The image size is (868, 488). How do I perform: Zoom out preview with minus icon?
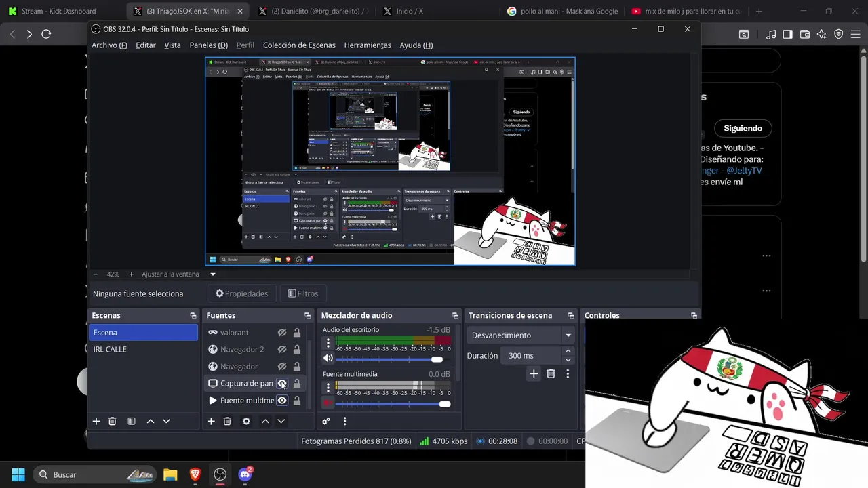point(96,274)
